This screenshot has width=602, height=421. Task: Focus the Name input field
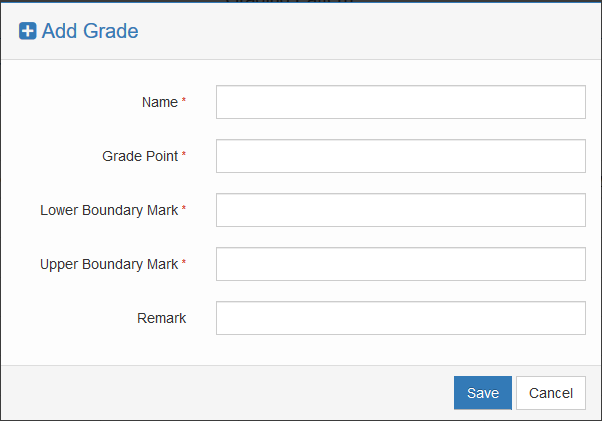click(400, 102)
